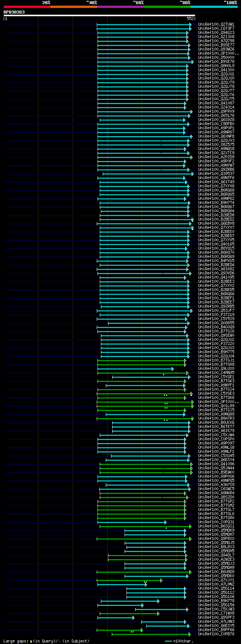Select the UniRef100_Q9LUX0 label

point(216,368)
